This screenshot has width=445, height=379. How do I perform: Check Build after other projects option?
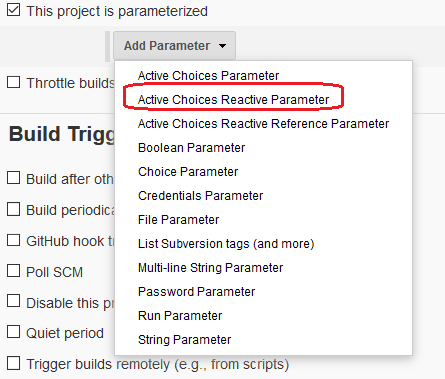13,178
